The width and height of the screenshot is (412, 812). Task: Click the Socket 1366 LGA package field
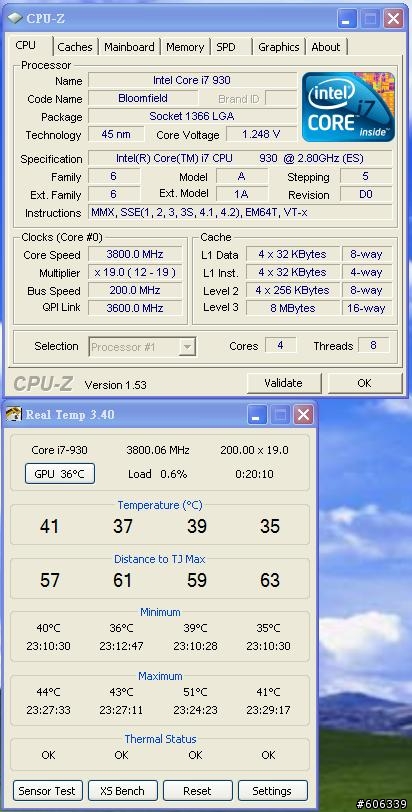coord(192,116)
